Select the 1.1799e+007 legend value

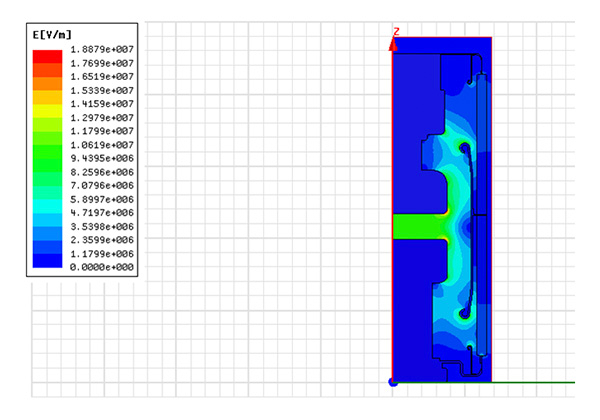click(102, 131)
